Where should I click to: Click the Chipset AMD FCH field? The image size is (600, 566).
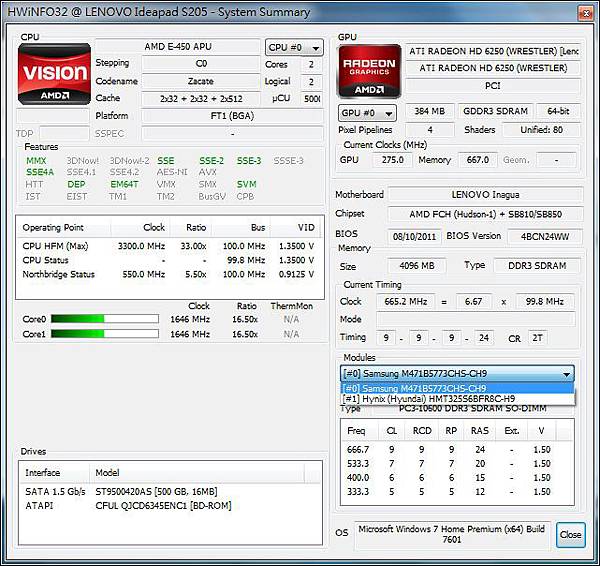(x=486, y=214)
